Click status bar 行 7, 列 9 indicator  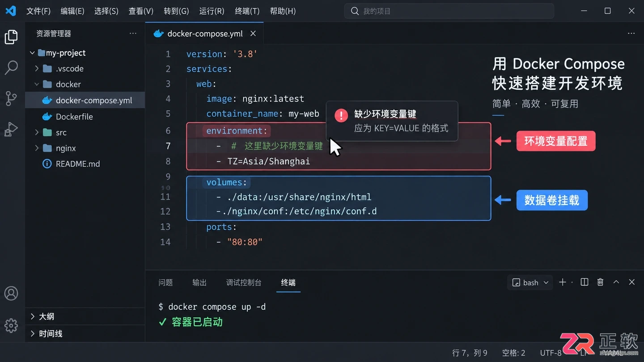[470, 353]
